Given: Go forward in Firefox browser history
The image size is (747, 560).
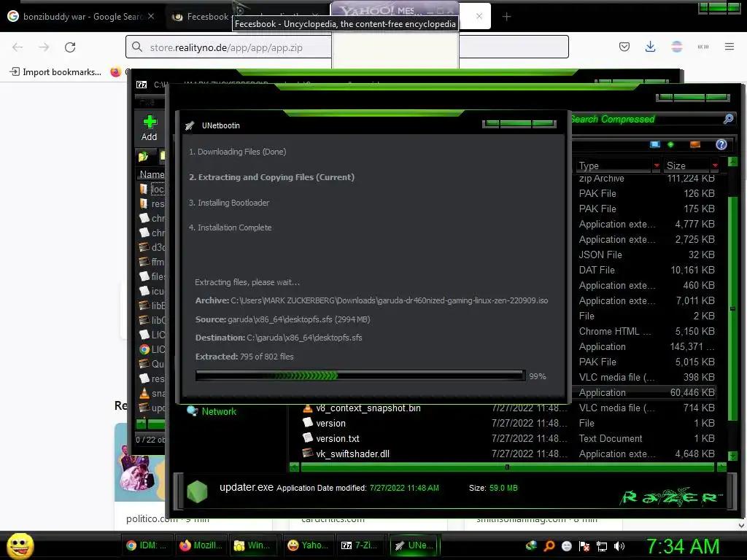Looking at the screenshot, I should point(44,47).
